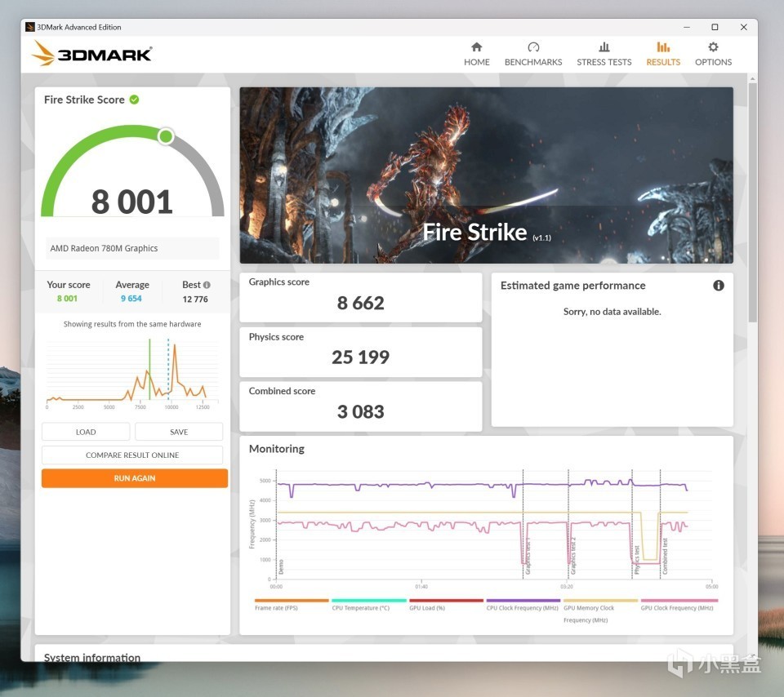This screenshot has height=697, width=784.
Task: Select the RESULTS tab
Action: 663,54
